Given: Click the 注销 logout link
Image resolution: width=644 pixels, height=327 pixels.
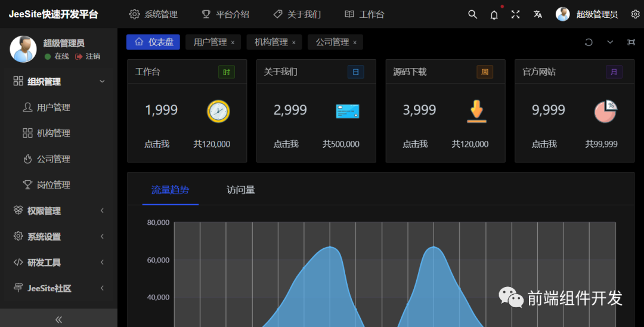Looking at the screenshot, I should point(88,56).
